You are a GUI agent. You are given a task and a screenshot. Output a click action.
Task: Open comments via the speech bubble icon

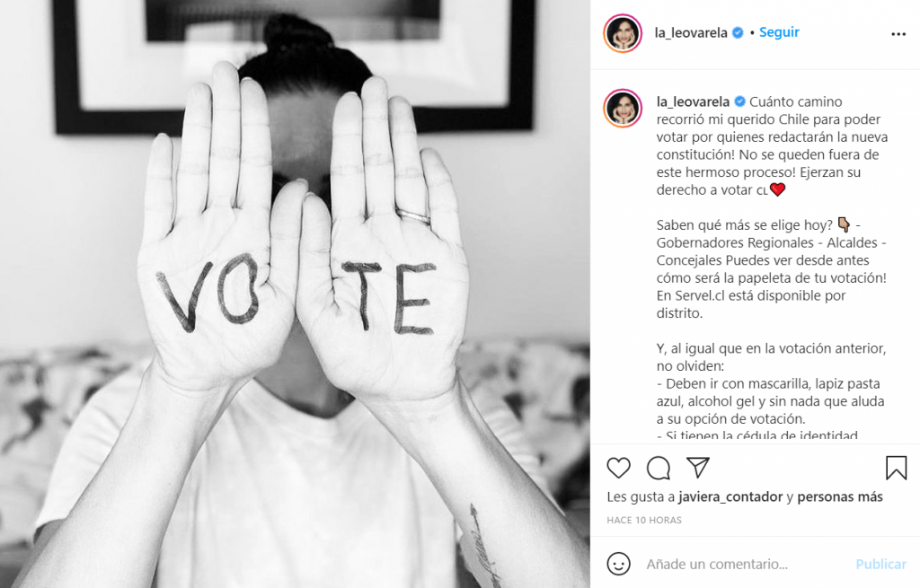[659, 468]
